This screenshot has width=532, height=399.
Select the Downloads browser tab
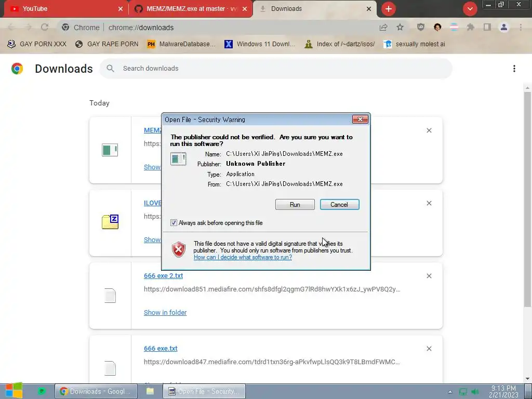pyautogui.click(x=314, y=9)
